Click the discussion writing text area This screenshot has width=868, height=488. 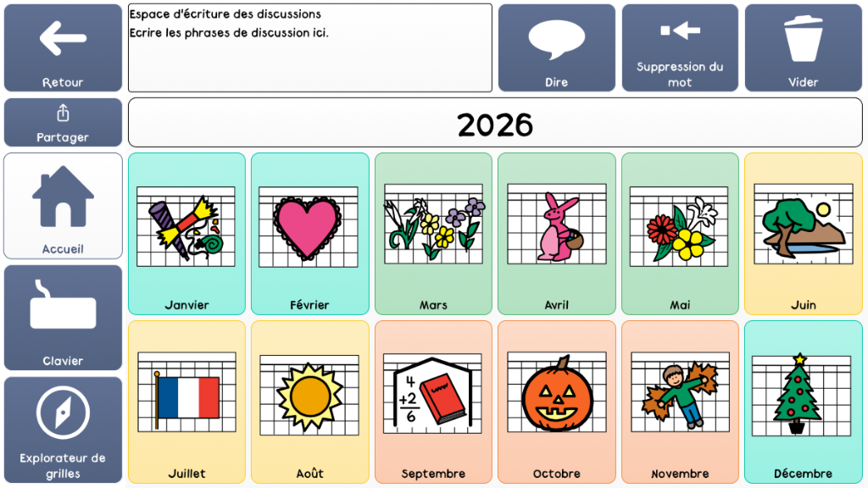pyautogui.click(x=309, y=47)
